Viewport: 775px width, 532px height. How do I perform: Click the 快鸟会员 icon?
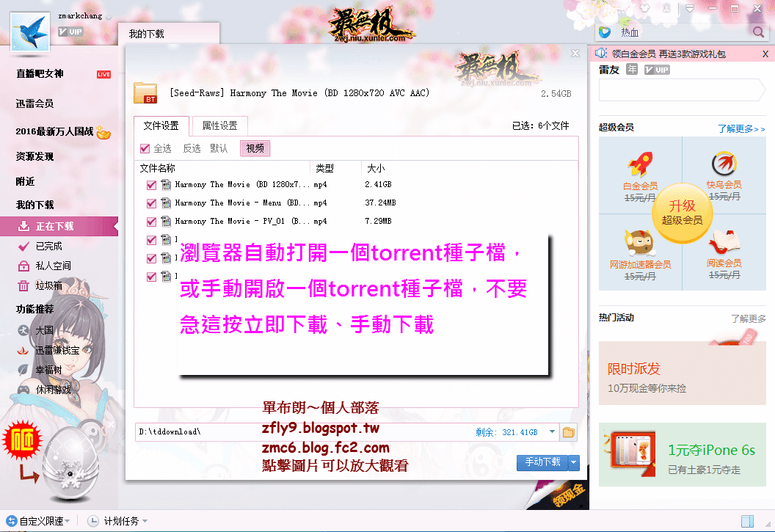point(724,164)
